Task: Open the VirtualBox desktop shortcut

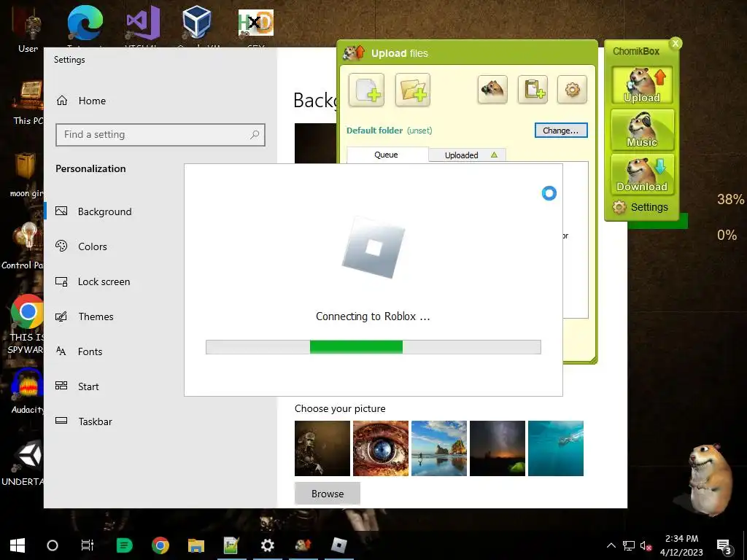Action: [197, 24]
